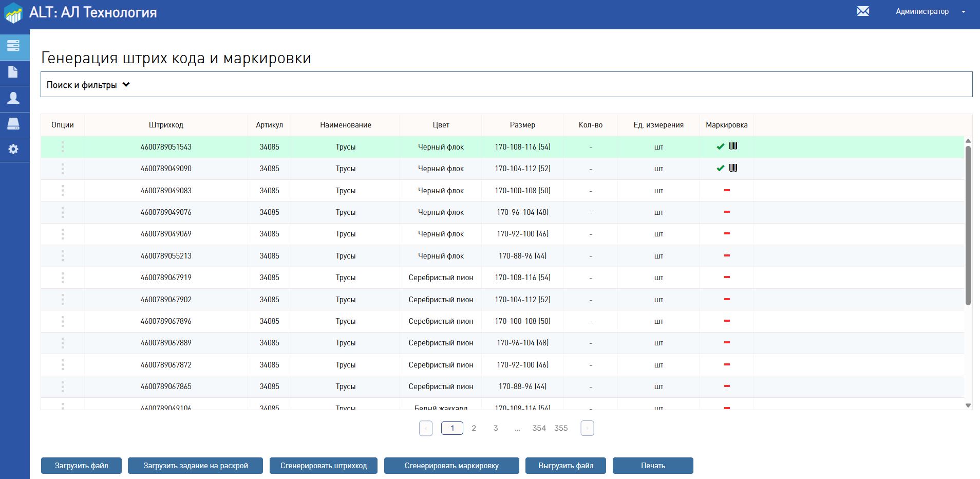Click the Штрихкод column header
980x479 pixels.
click(x=166, y=125)
